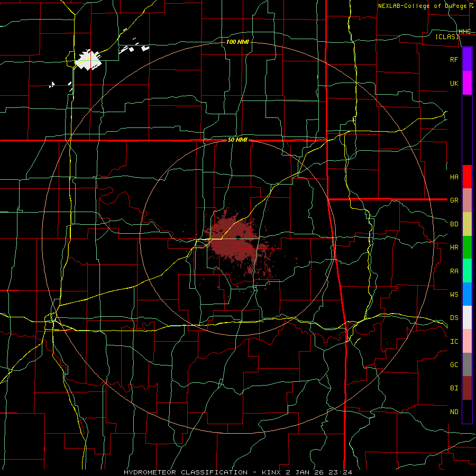Screen dimensions: 476x476
Task: Click the GR legend label
Action: [454, 200]
